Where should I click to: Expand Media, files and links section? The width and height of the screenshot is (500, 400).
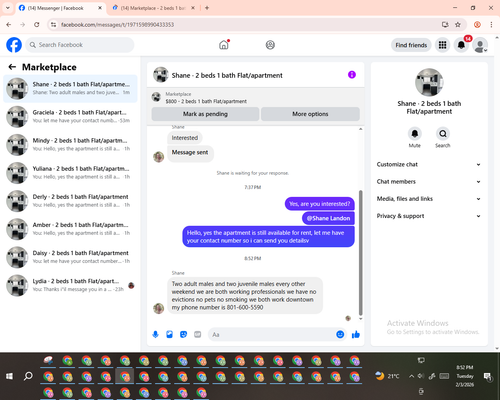[x=429, y=199]
